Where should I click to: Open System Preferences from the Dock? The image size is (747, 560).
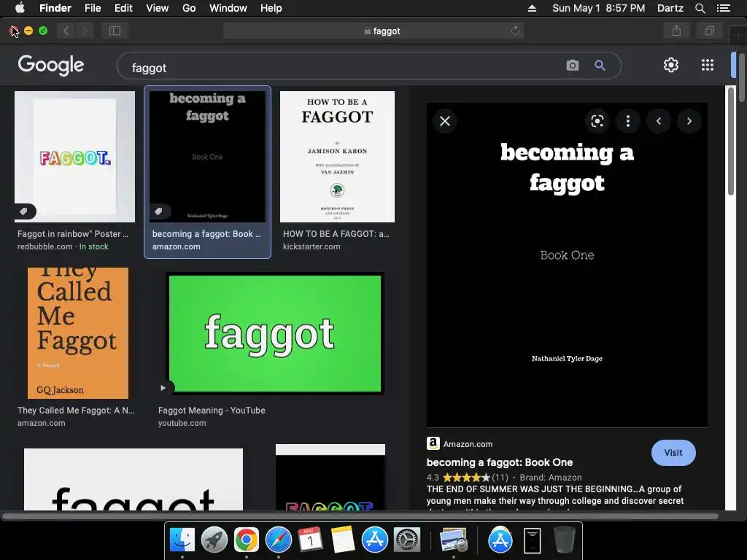pyautogui.click(x=407, y=540)
